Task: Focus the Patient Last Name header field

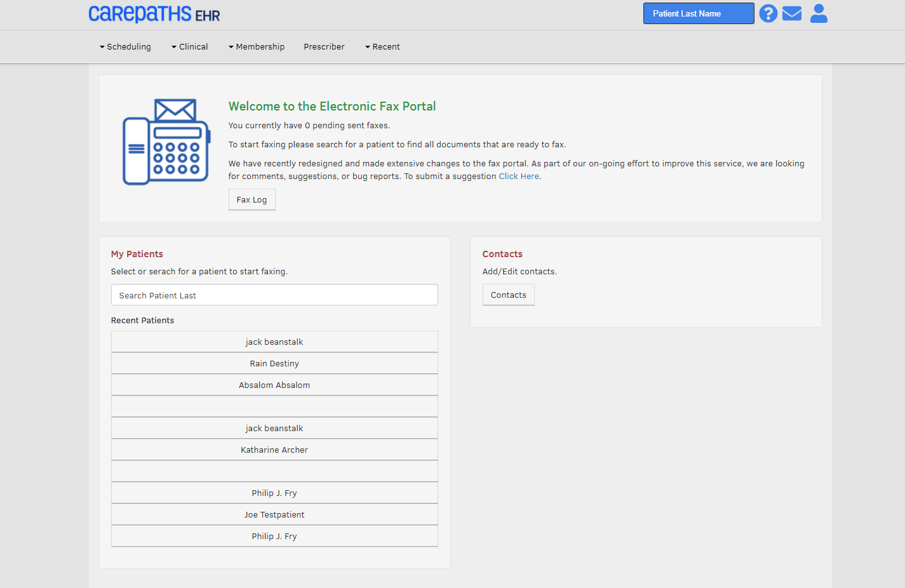Action: pyautogui.click(x=698, y=13)
